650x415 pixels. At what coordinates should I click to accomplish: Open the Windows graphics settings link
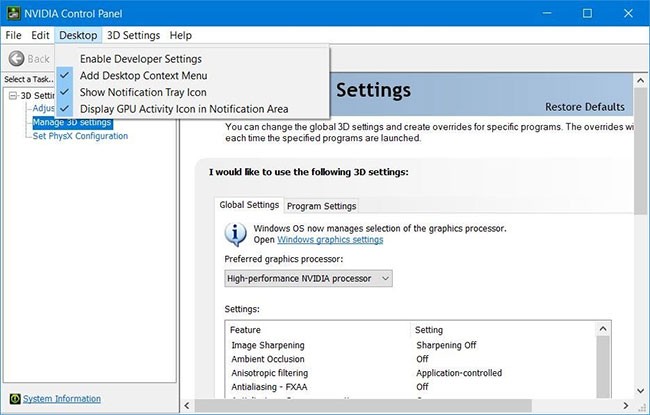(x=330, y=240)
